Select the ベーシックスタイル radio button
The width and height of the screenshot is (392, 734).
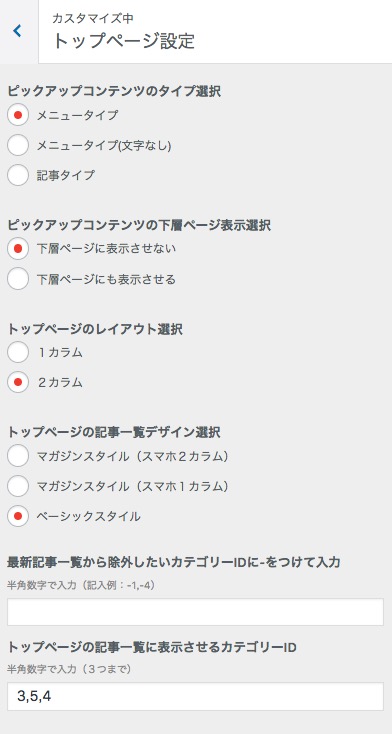tap(18, 516)
